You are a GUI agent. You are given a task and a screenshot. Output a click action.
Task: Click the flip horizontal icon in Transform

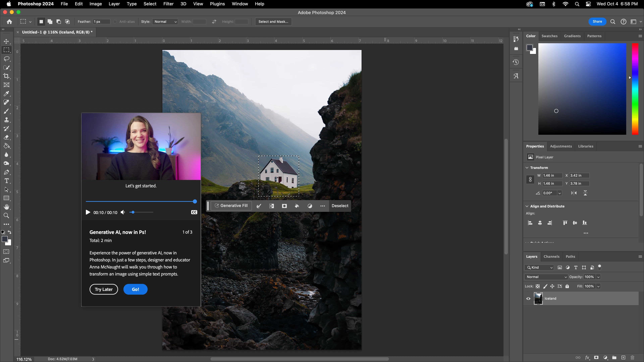(x=574, y=193)
